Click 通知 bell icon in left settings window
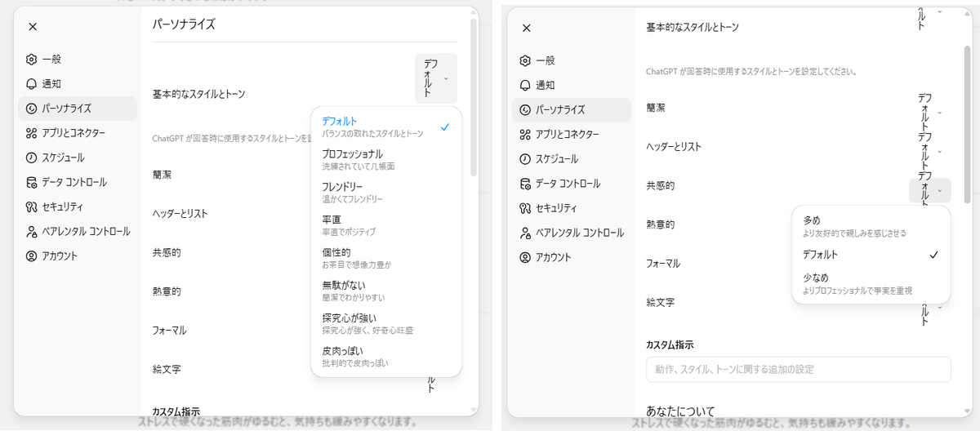The width and height of the screenshot is (980, 431). [32, 84]
